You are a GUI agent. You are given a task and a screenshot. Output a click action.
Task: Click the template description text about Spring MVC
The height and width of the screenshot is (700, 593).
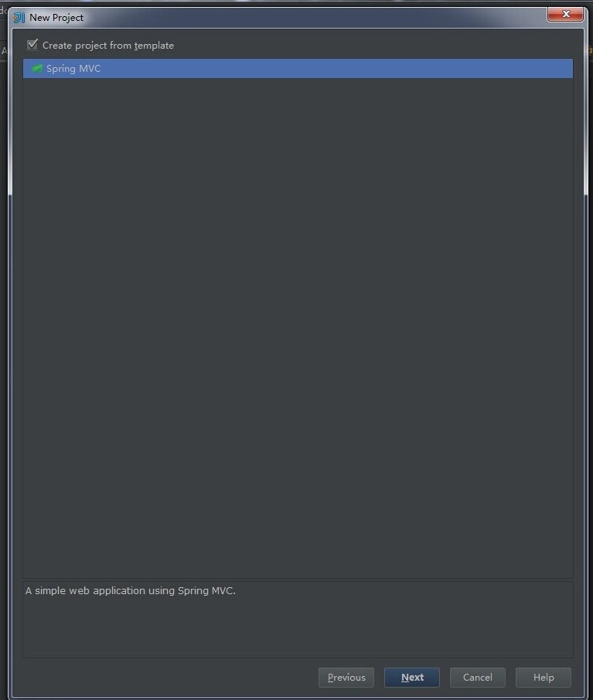point(131,590)
